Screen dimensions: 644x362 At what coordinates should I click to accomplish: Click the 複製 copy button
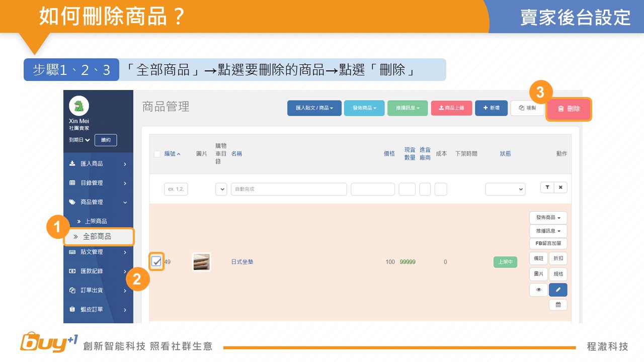(527, 108)
